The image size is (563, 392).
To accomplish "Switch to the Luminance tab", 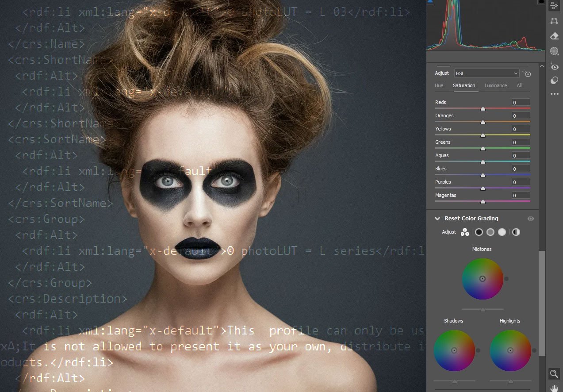I will pos(495,85).
